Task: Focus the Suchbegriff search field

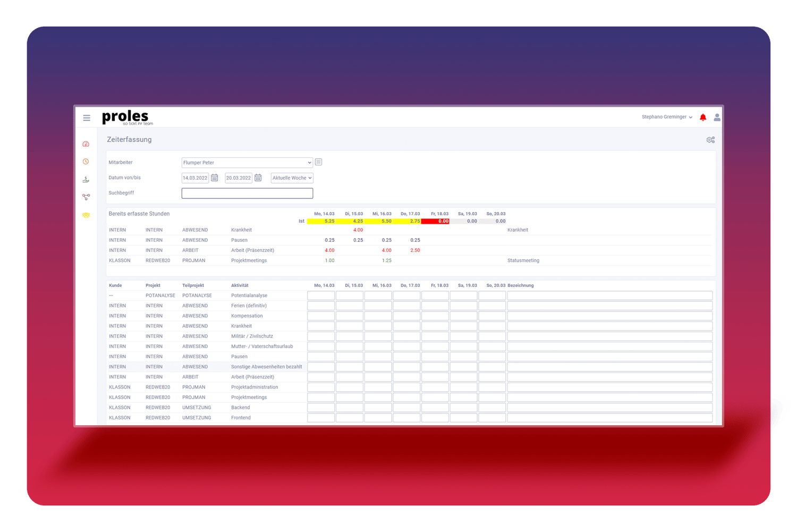Action: pos(247,193)
